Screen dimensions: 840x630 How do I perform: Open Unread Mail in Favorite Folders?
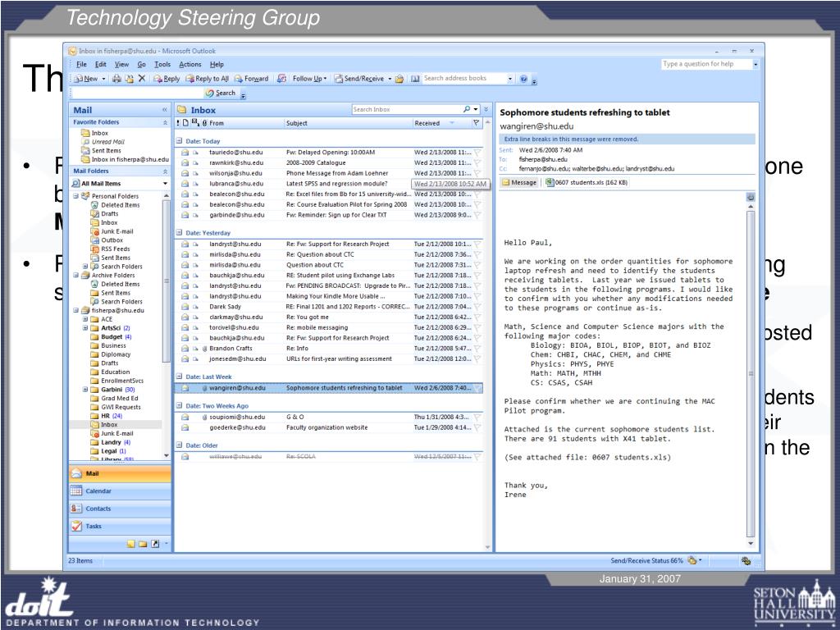(103, 142)
